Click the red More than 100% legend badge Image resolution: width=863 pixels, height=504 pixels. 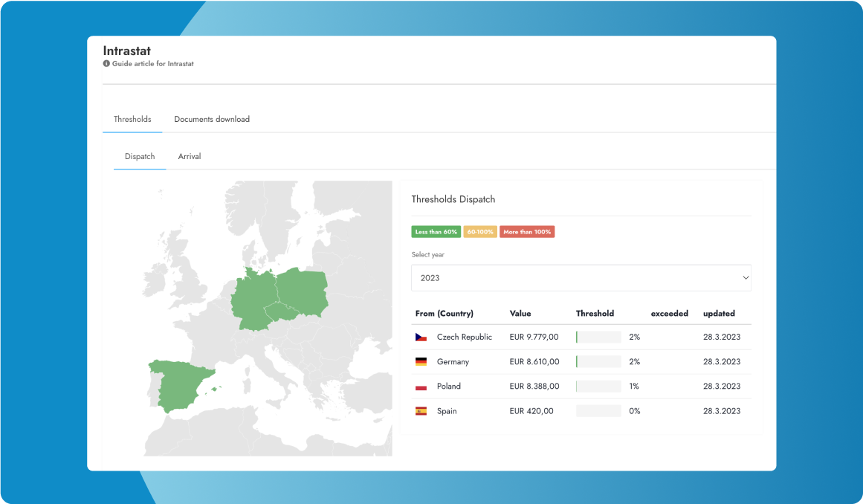pyautogui.click(x=527, y=232)
